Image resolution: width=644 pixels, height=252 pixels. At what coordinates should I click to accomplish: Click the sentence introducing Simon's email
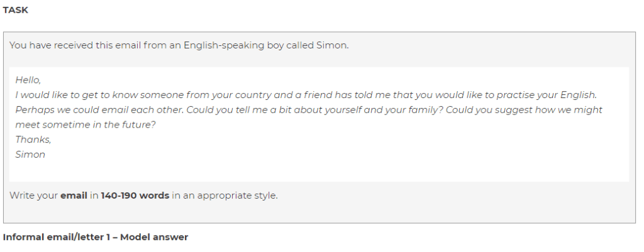179,45
